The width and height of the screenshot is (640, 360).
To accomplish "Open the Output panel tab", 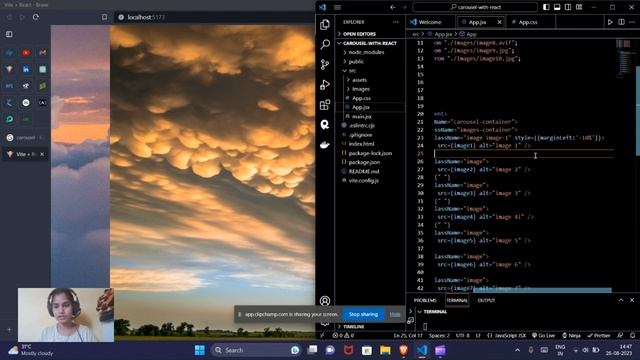I will pyautogui.click(x=486, y=300).
